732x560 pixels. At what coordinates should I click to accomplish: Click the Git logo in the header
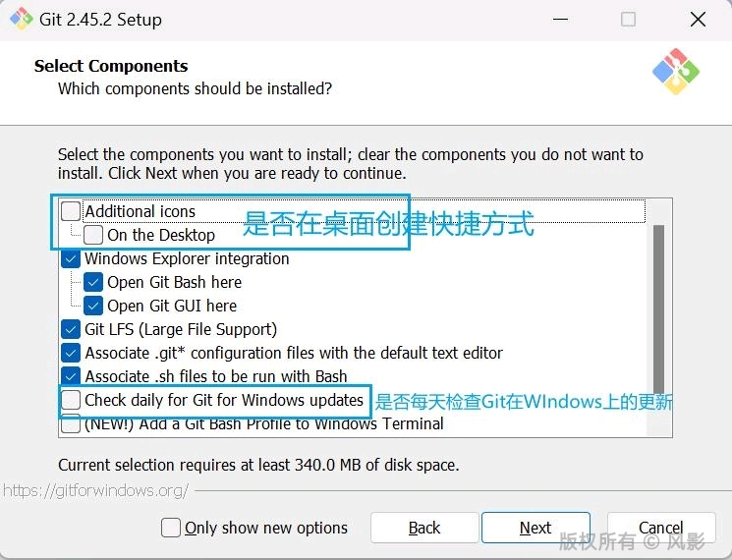tap(675, 71)
